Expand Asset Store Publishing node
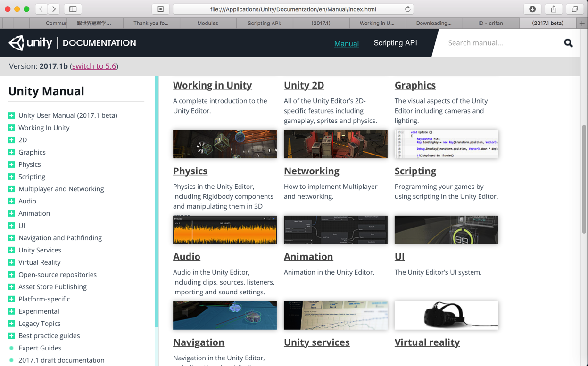The height and width of the screenshot is (366, 588). click(x=11, y=287)
